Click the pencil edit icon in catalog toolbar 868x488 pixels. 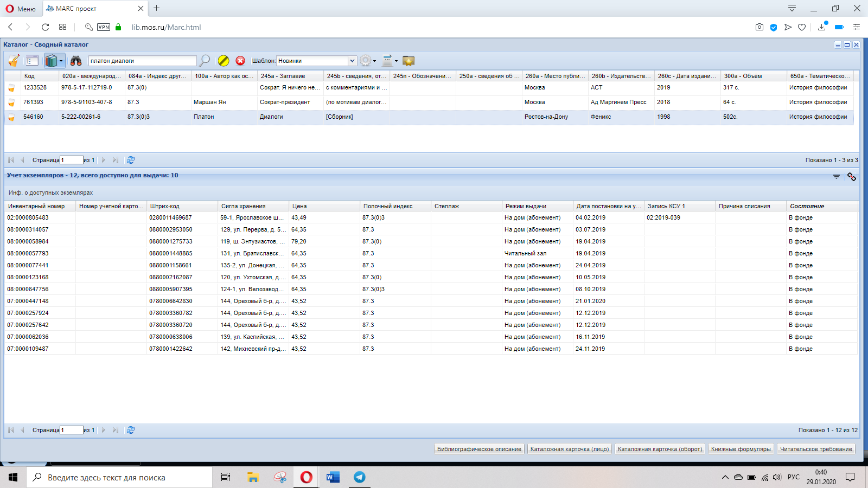click(x=14, y=61)
